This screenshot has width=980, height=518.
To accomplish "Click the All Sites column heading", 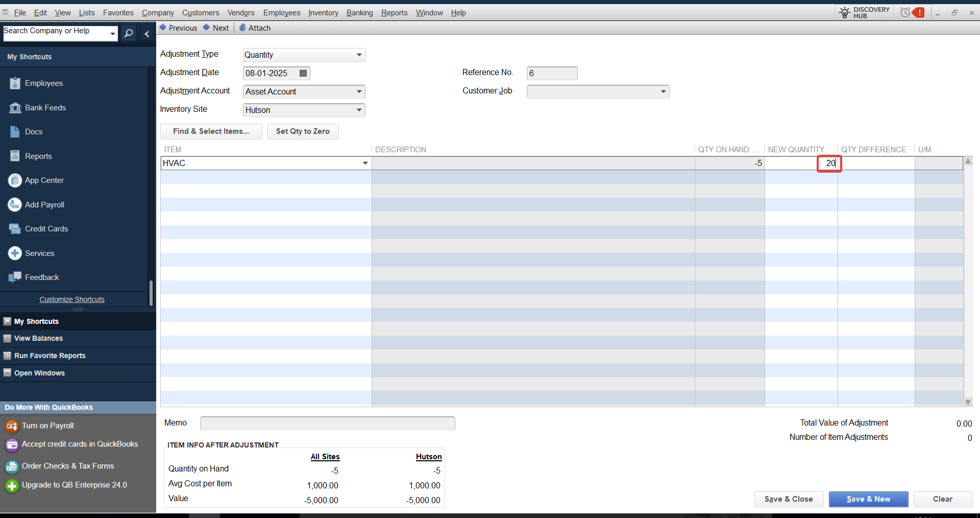I will click(325, 457).
